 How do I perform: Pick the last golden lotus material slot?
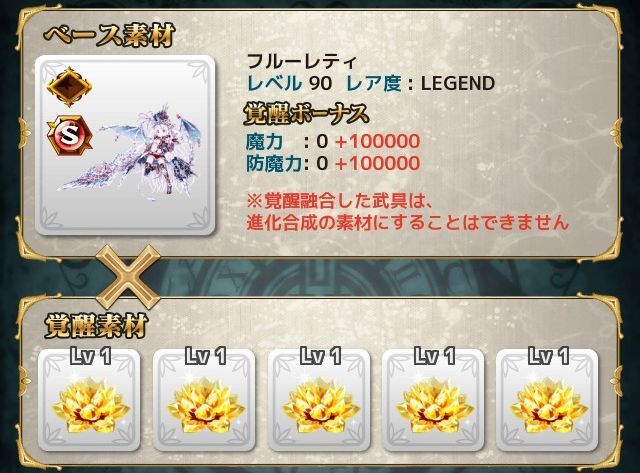tap(547, 400)
